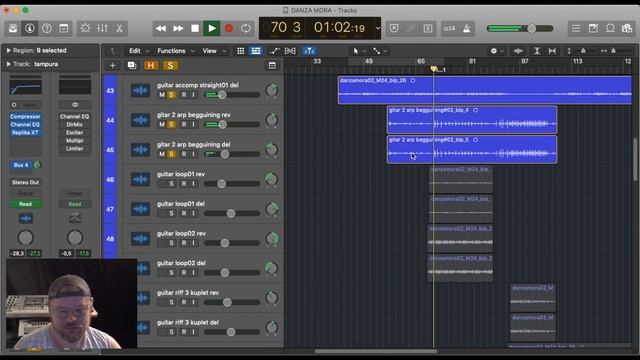Mute track 43 guitar accomp straight01 del

(x=162, y=95)
